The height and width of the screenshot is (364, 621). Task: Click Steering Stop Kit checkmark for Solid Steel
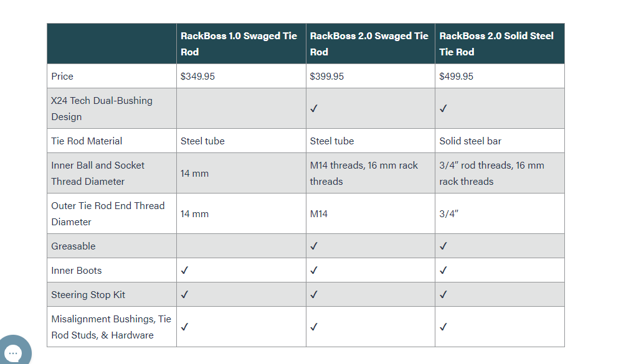pyautogui.click(x=443, y=294)
